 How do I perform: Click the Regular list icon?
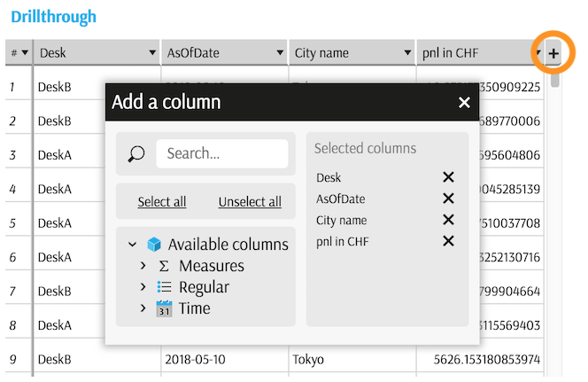coord(164,287)
